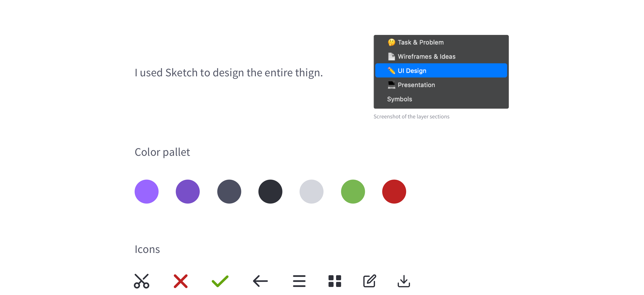Image resolution: width=644 pixels, height=295 pixels.
Task: Open the Presentation page entry
Action: 416,85
